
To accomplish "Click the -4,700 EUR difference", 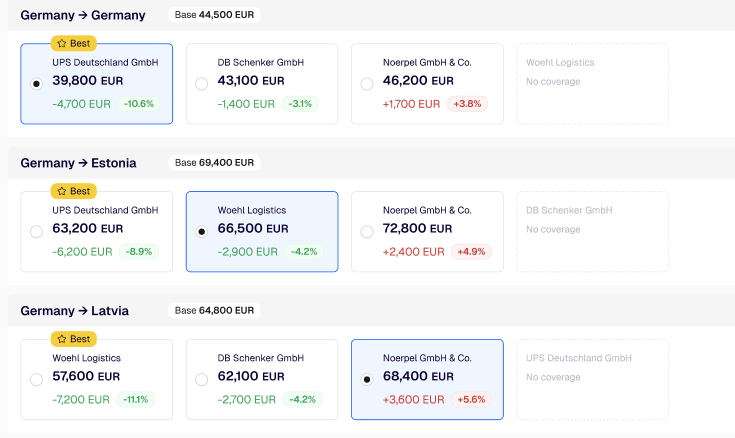I will point(82,104).
